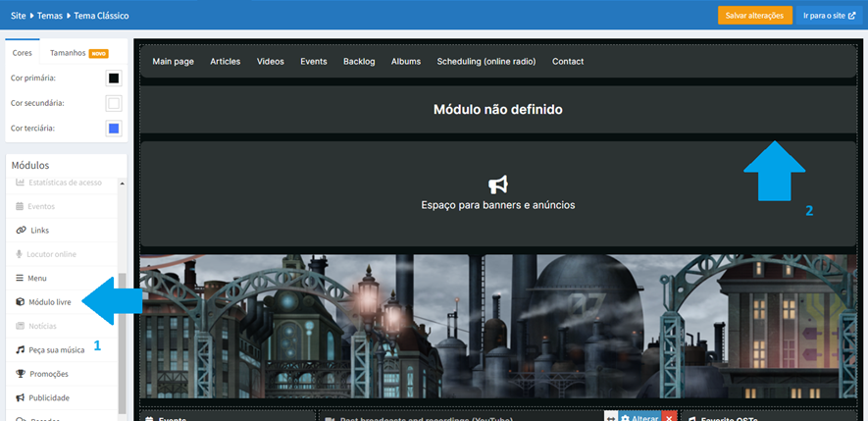This screenshot has width=868, height=421.
Task: Click the Peça sua música note icon
Action: tap(20, 350)
